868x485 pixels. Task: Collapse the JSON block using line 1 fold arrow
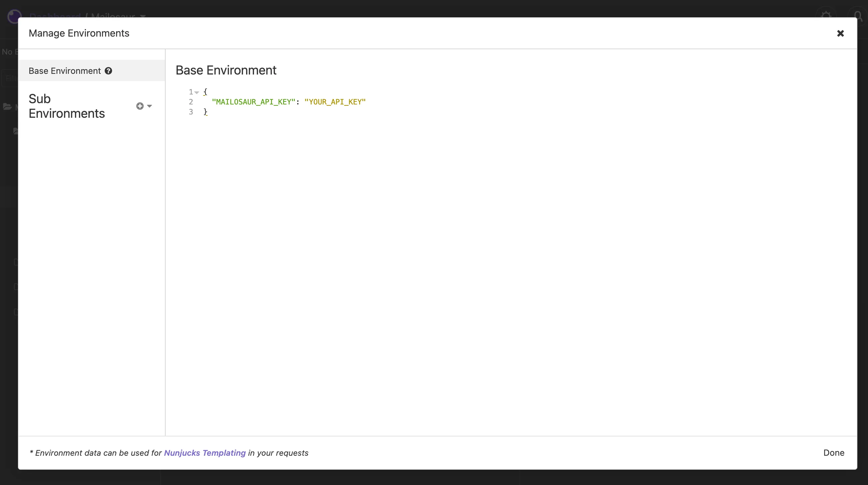pos(197,92)
